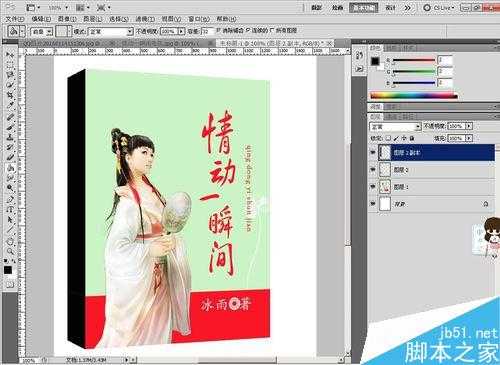Select the Path Selection tool
Image resolution: width=500 pixels, height=365 pixels.
[x=10, y=220]
